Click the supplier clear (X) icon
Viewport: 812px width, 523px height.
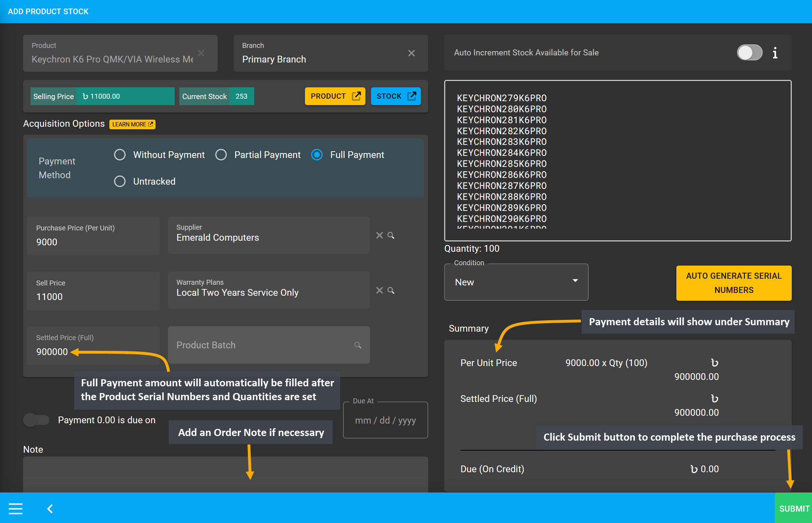tap(379, 234)
